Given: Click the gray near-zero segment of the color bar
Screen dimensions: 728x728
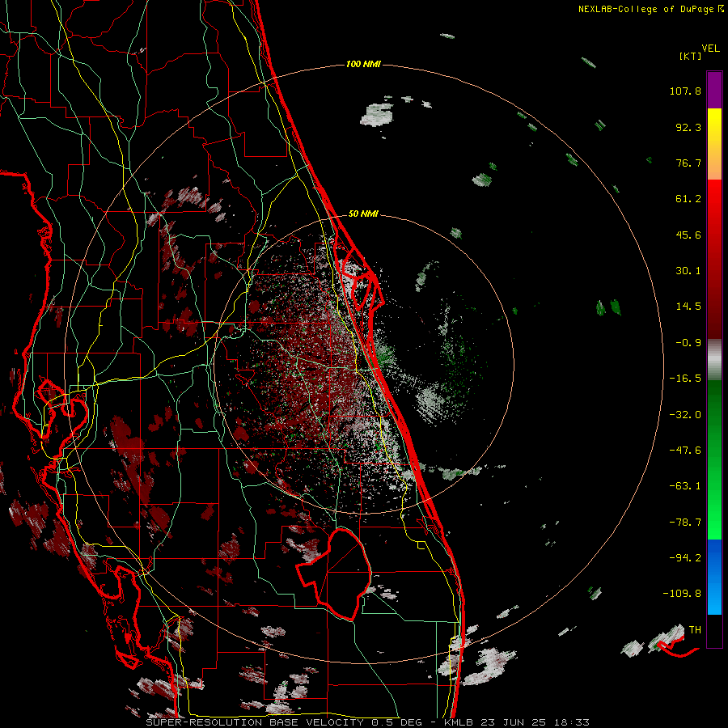Looking at the screenshot, I should 714,360.
